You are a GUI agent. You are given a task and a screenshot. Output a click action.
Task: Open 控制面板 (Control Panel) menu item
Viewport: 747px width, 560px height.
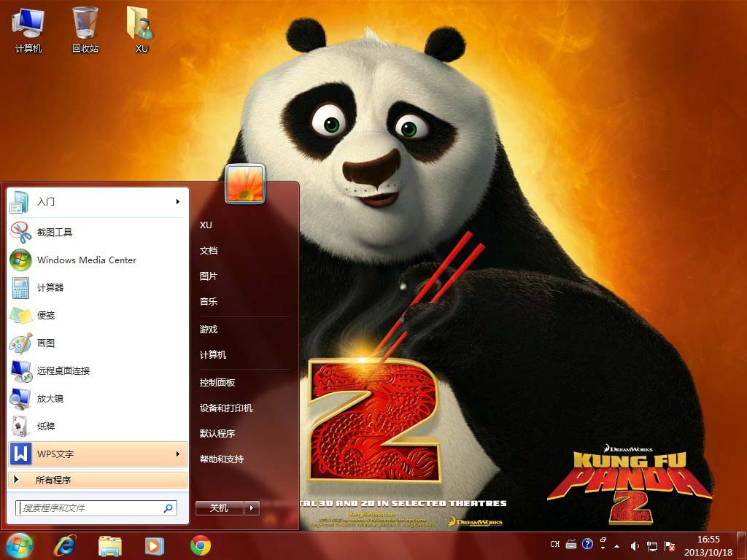point(217,383)
